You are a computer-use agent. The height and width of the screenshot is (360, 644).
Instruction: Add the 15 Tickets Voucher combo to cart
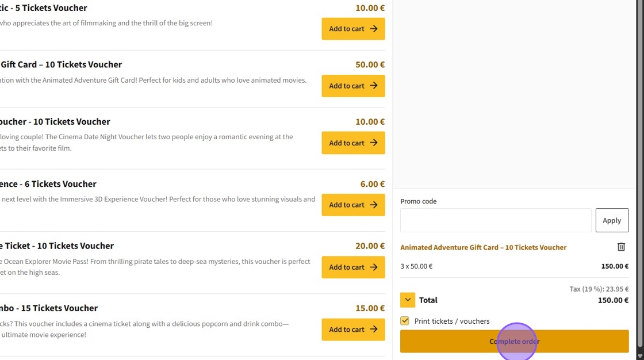[x=353, y=330]
